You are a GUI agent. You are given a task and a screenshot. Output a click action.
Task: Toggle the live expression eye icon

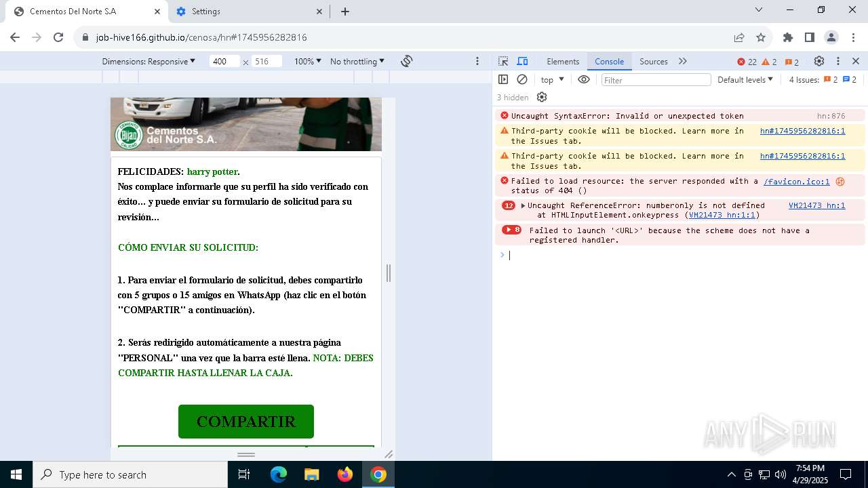(x=584, y=79)
